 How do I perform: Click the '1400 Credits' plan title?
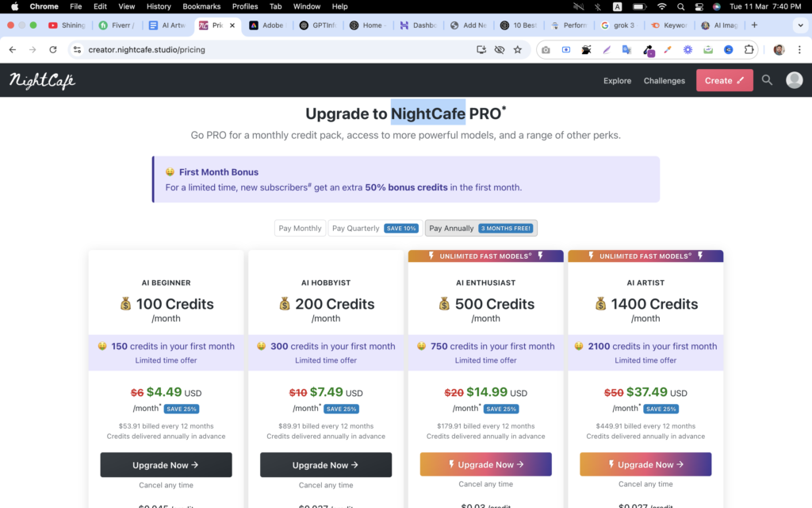[654, 304]
